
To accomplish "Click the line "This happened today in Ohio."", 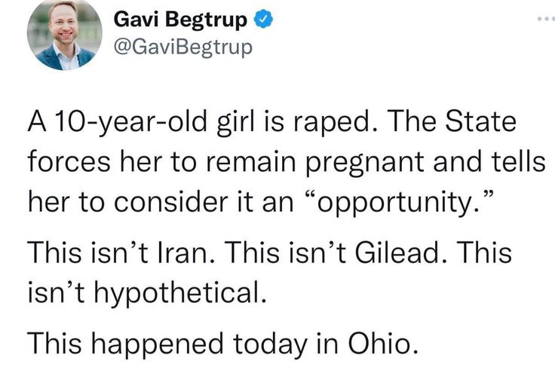I will (x=222, y=343).
